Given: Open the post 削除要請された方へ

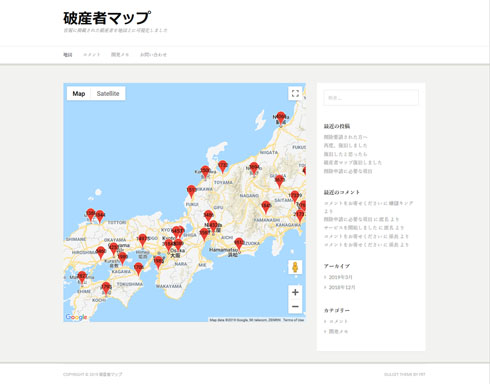Looking at the screenshot, I should click(x=346, y=137).
